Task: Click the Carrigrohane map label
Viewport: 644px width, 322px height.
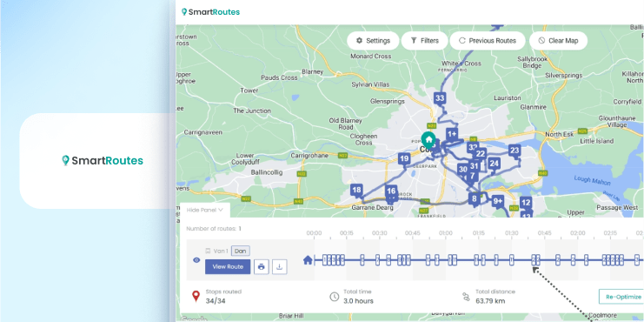Action: [x=309, y=156]
